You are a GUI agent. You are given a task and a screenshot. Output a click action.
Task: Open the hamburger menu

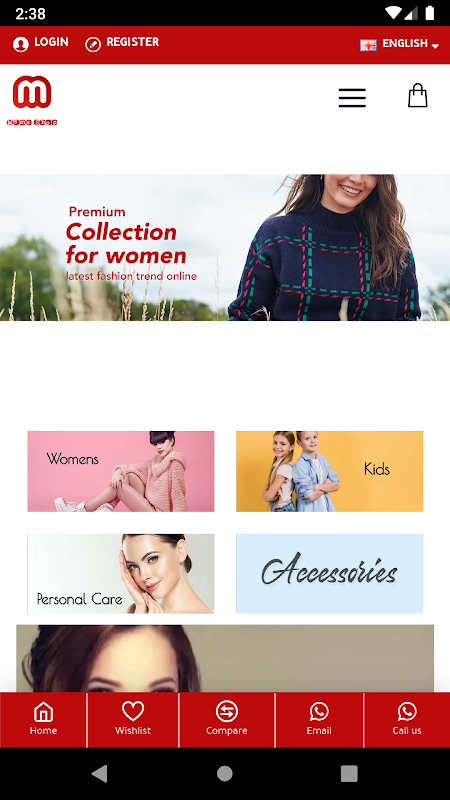(x=352, y=97)
